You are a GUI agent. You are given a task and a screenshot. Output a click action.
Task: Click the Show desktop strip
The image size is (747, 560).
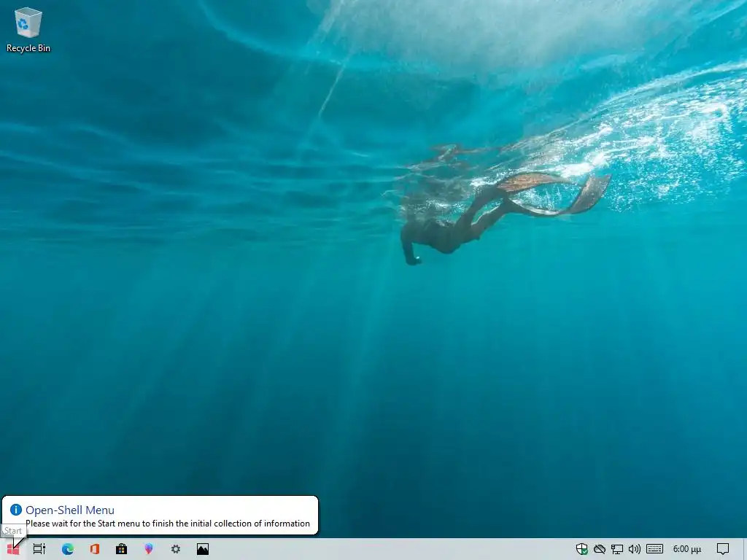point(745,549)
